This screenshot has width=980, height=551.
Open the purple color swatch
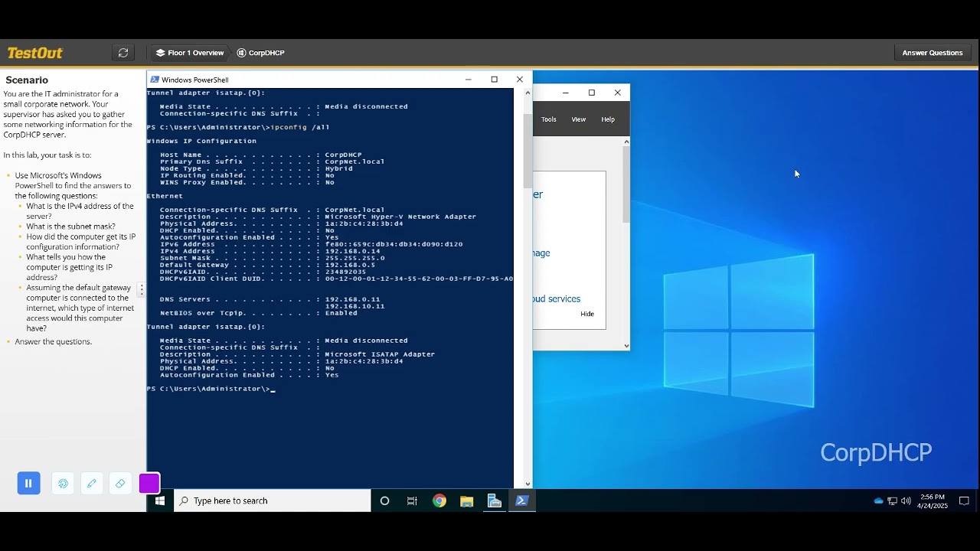click(x=149, y=483)
